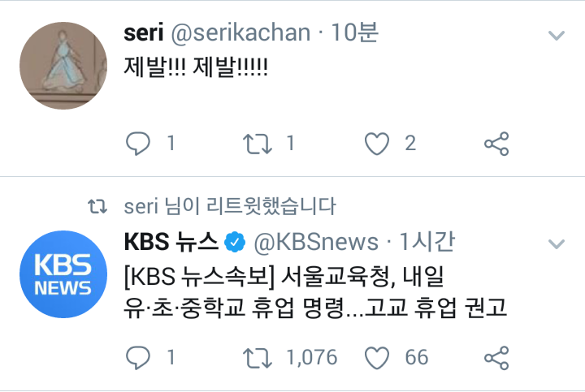Share seri's tweet
This screenshot has width=585, height=392.
(496, 144)
